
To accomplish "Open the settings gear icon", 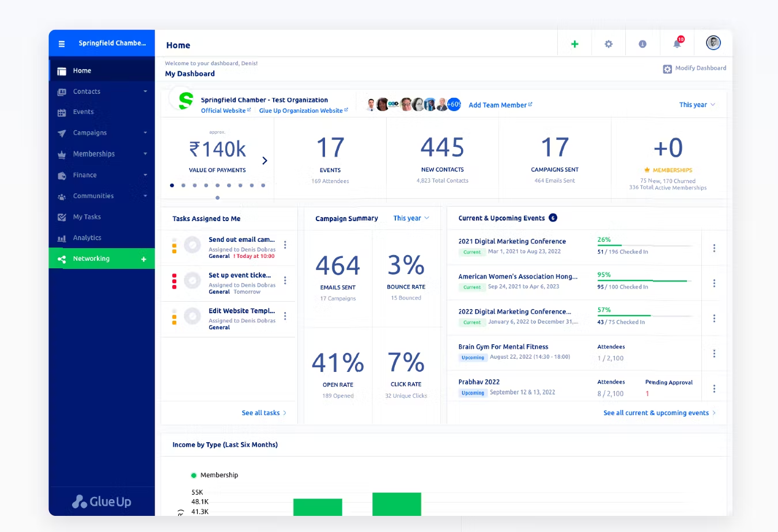I will [x=609, y=44].
